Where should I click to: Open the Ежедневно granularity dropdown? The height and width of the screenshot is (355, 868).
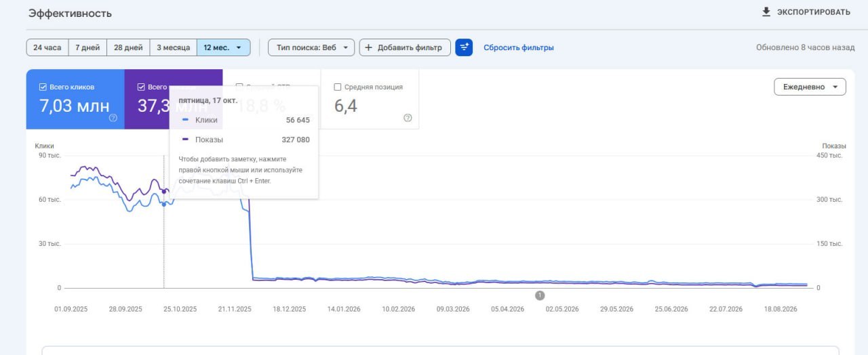pos(810,87)
